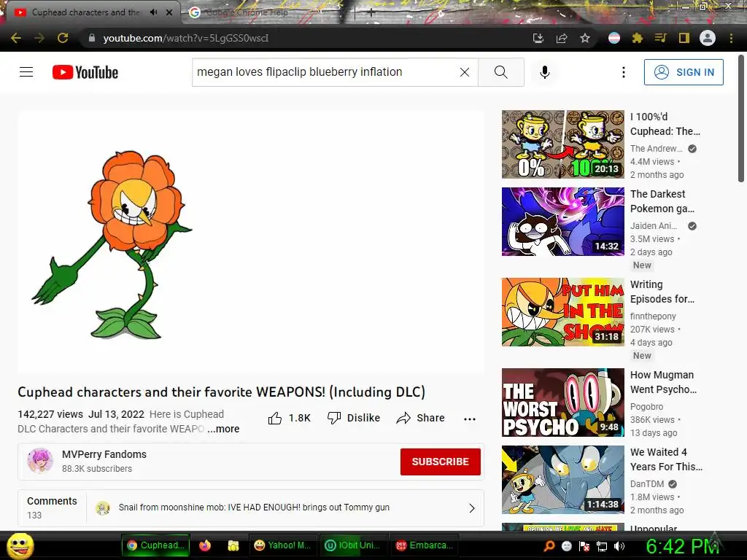
Task: Switch to Embarca... taskbar window
Action: click(x=425, y=545)
